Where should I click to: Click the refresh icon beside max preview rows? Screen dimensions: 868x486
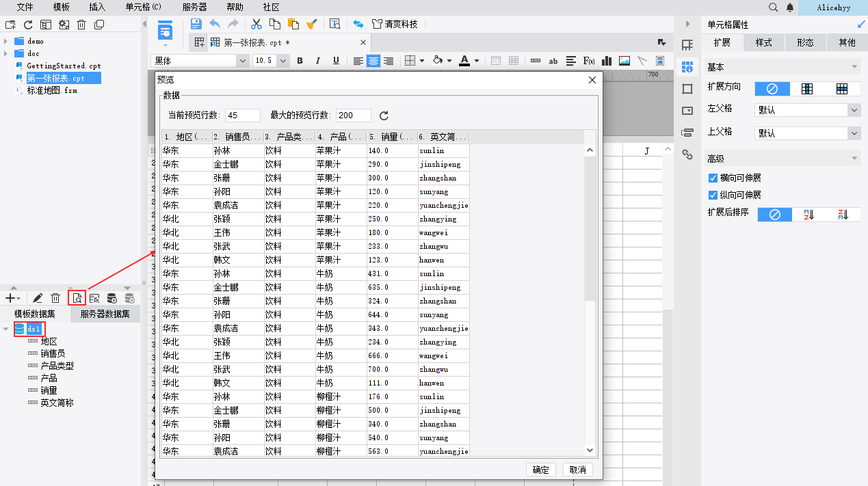(384, 116)
